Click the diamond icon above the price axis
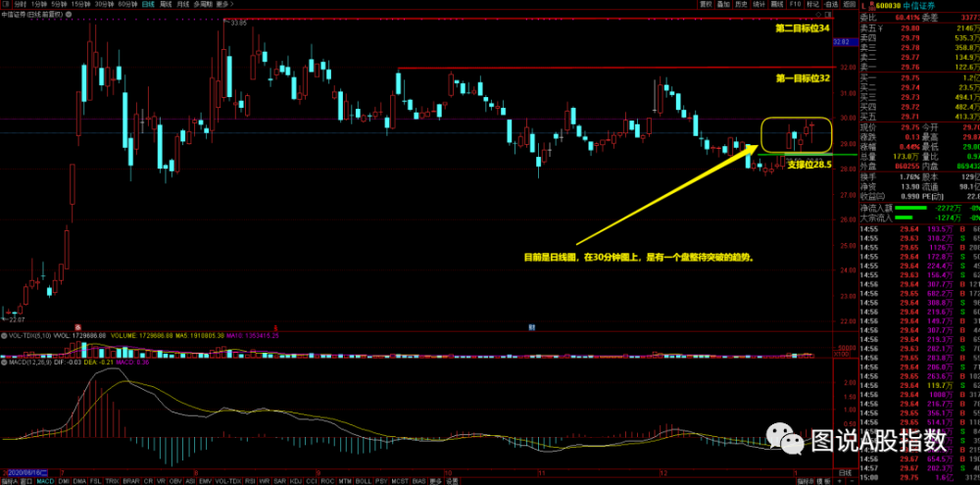 coord(818,15)
